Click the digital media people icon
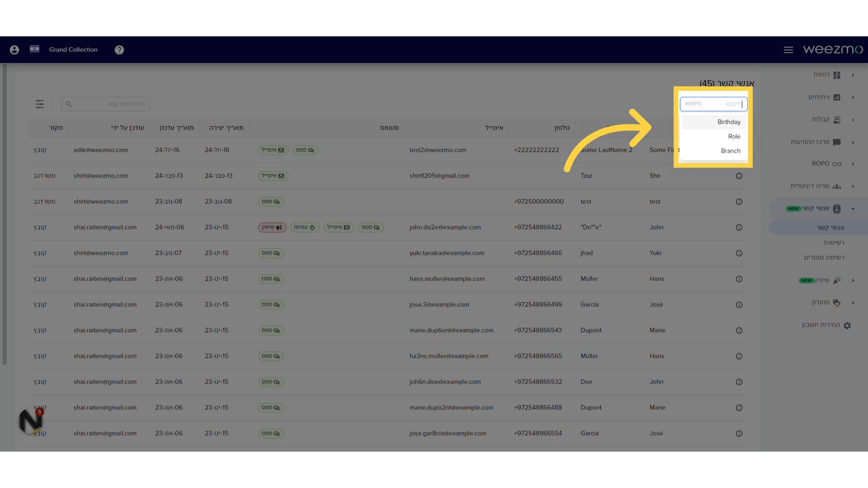The height and width of the screenshot is (488, 868). 837,186
